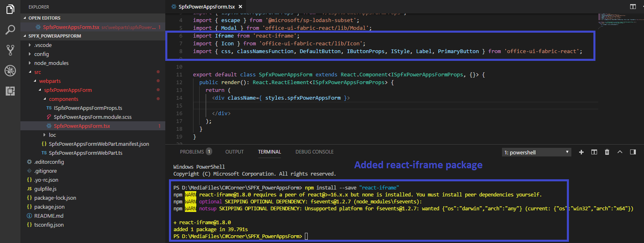The width and height of the screenshot is (644, 243).
Task: Open the Source Control view icon
Action: coord(10,50)
